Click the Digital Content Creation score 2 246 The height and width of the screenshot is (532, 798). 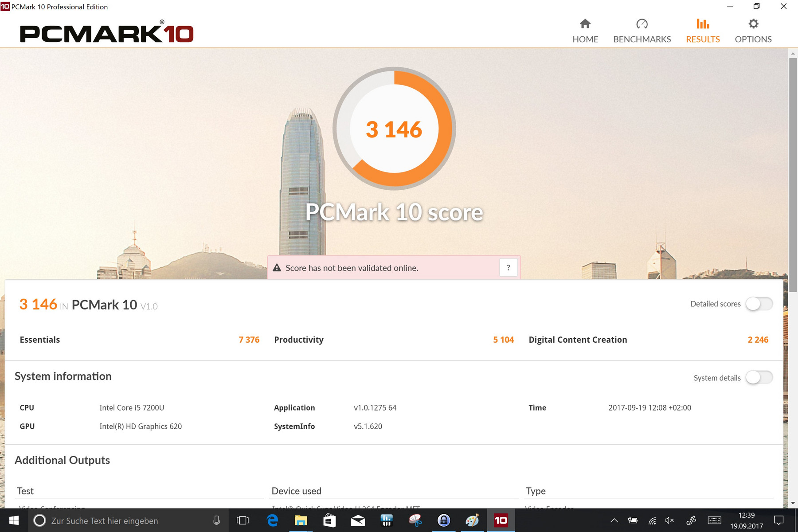pyautogui.click(x=758, y=340)
